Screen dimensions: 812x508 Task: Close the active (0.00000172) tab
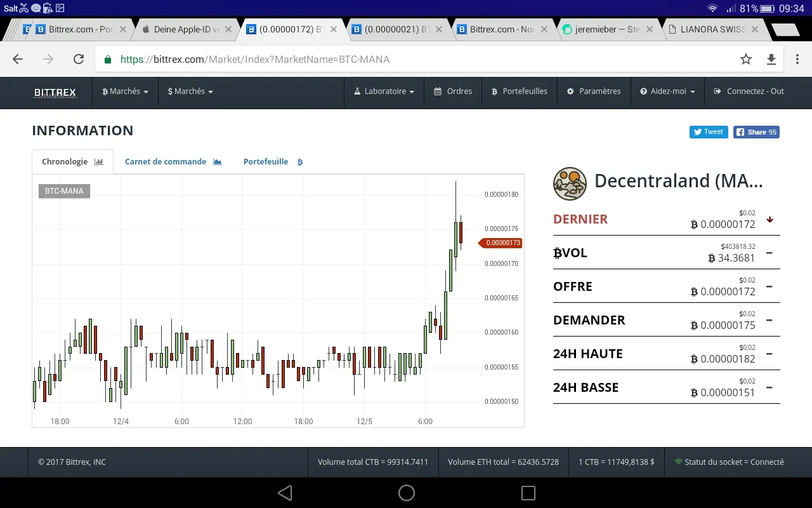334,29
